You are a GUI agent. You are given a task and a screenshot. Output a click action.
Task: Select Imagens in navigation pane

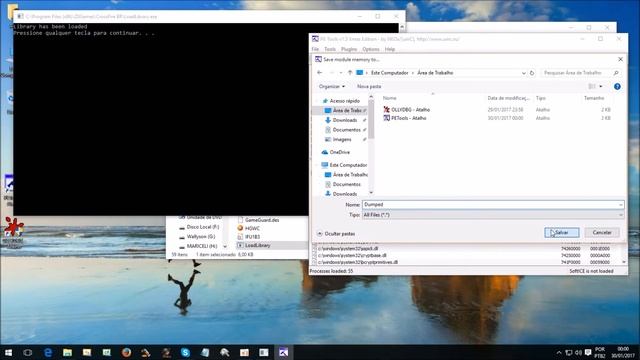point(342,140)
